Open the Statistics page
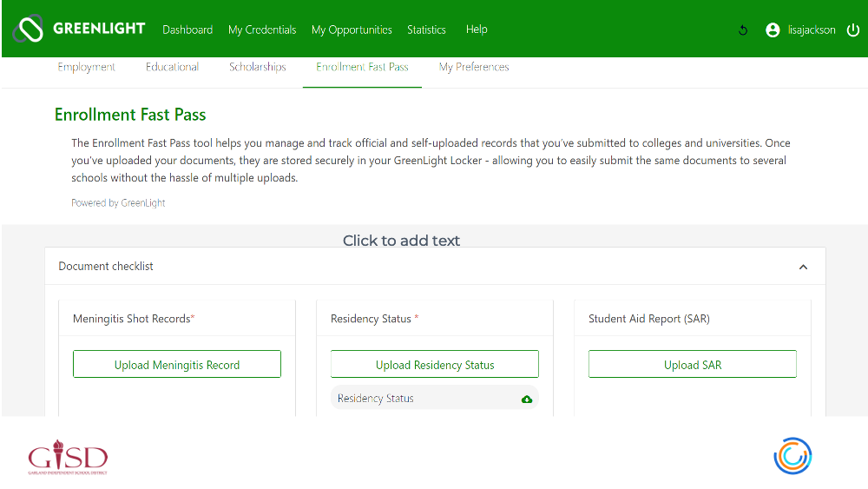Viewport: 868px width, 489px height. click(426, 30)
